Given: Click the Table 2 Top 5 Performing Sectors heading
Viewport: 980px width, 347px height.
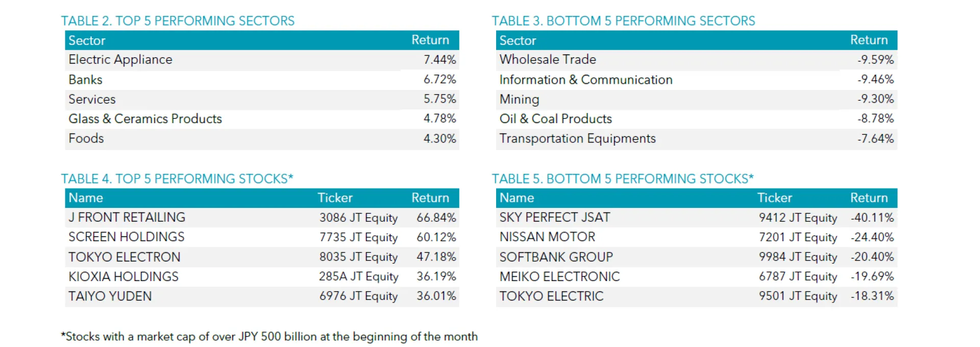Looking at the screenshot, I should [x=178, y=21].
